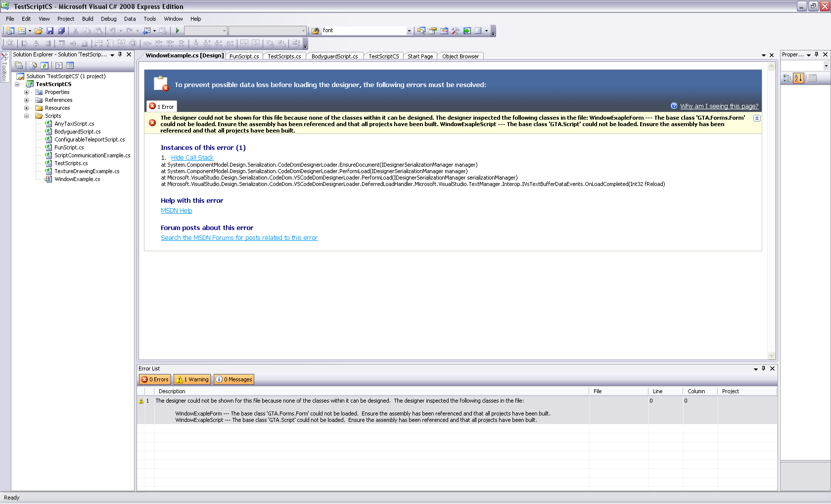831x504 pixels.
Task: Open the Build menu
Action: click(88, 19)
